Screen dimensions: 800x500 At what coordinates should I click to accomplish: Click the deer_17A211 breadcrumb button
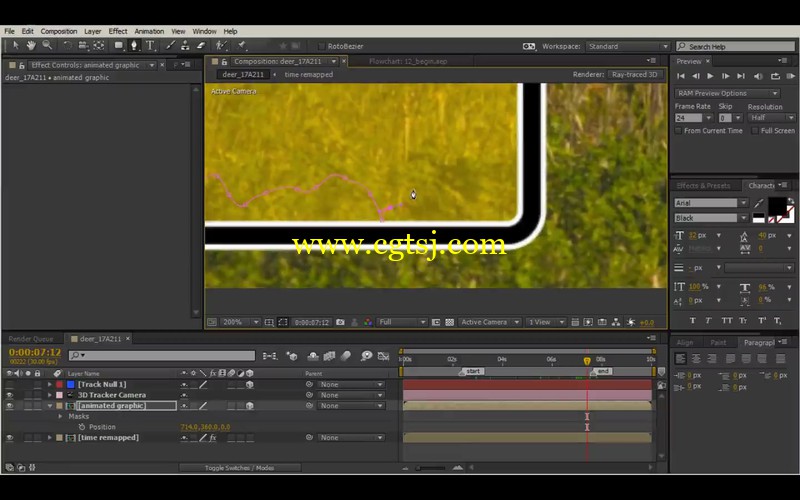pos(243,74)
